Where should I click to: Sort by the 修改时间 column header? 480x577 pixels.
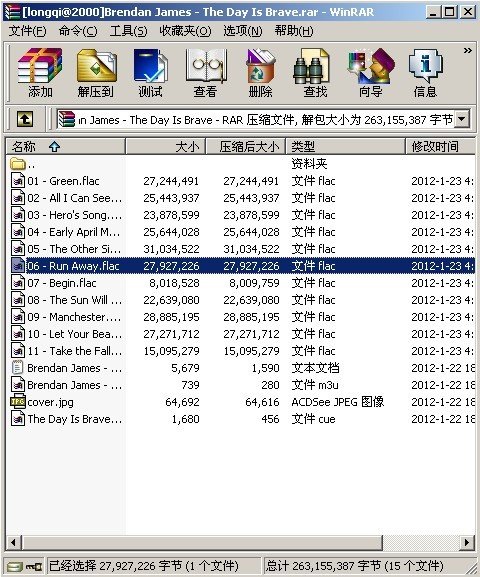pyautogui.click(x=440, y=146)
